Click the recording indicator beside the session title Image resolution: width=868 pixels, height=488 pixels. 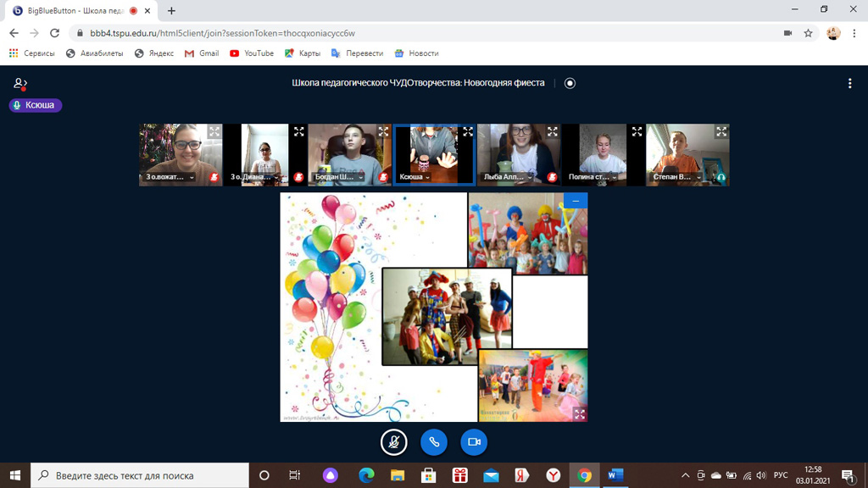(x=570, y=83)
